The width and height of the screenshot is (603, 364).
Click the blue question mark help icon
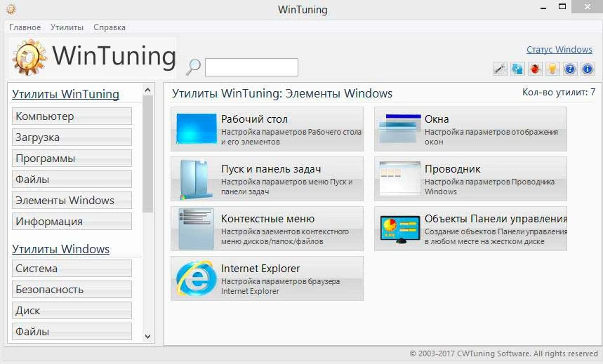click(570, 69)
